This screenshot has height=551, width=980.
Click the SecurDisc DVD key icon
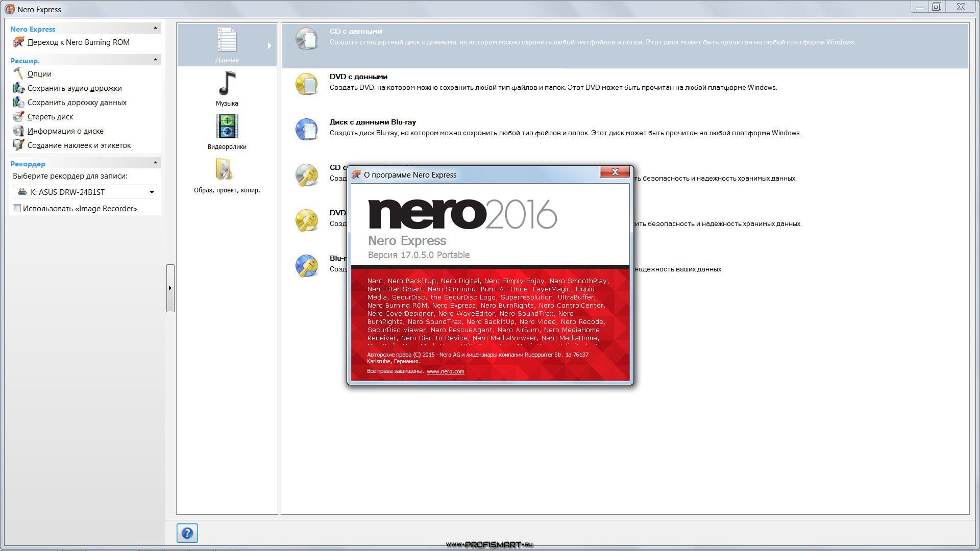(x=307, y=220)
